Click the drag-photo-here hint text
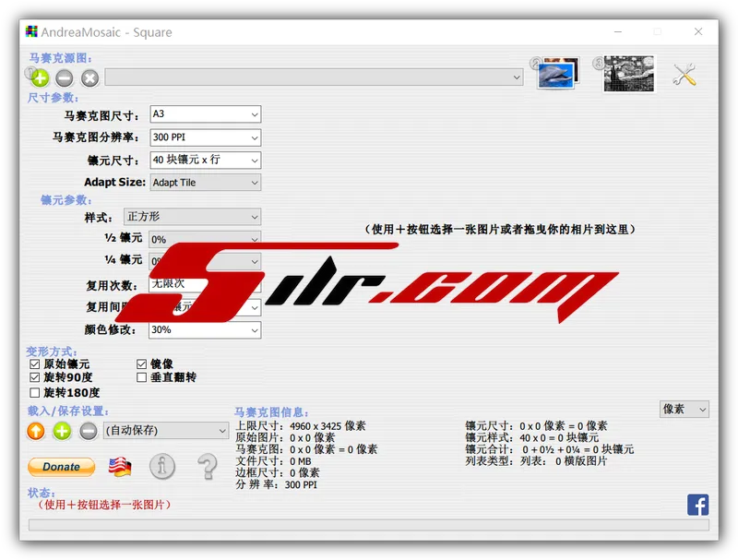Screen dimensions: 738x560 tap(500, 229)
